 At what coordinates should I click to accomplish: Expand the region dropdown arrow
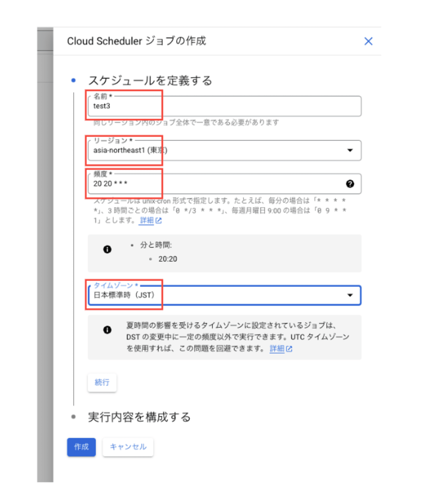pos(350,150)
